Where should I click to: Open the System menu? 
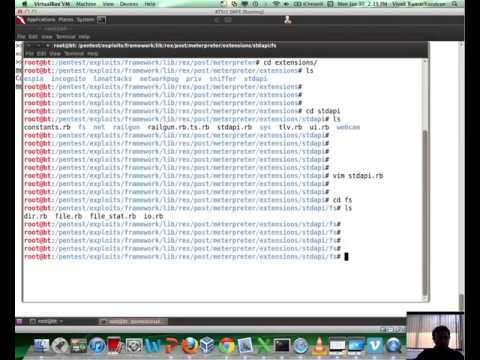[85, 20]
